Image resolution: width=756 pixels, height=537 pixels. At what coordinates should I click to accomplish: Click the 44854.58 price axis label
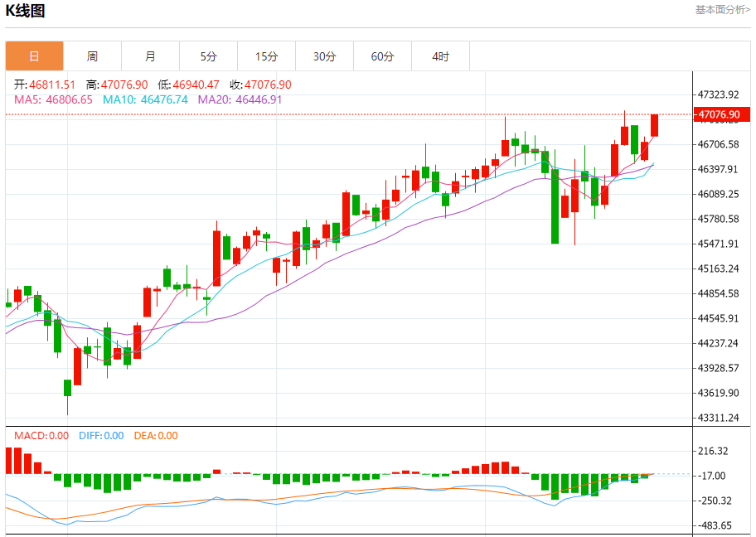coord(719,293)
